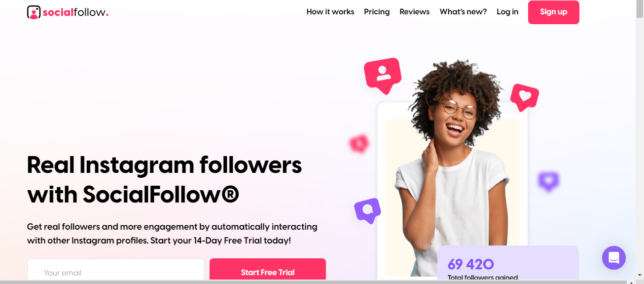Click the blurred purple heart icon
The height and width of the screenshot is (284, 644).
coord(548,181)
